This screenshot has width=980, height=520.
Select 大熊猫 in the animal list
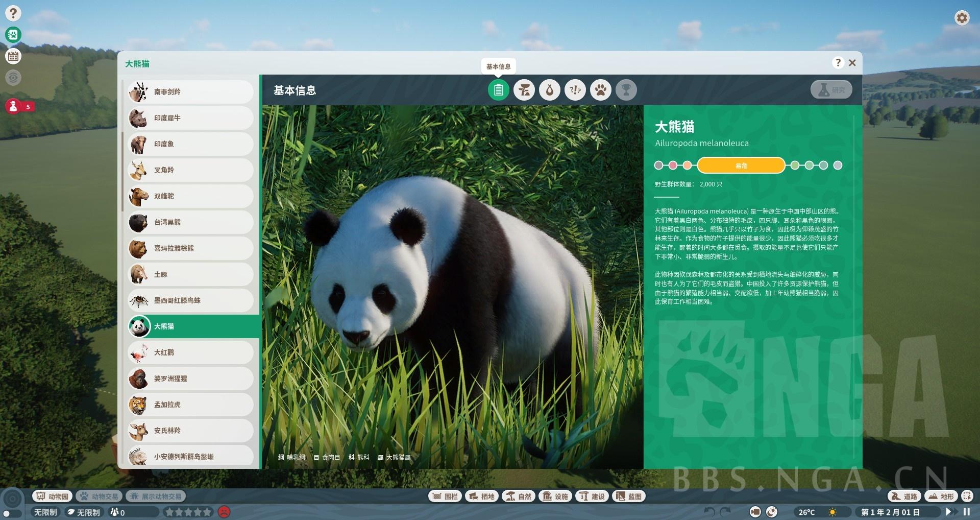coord(193,326)
